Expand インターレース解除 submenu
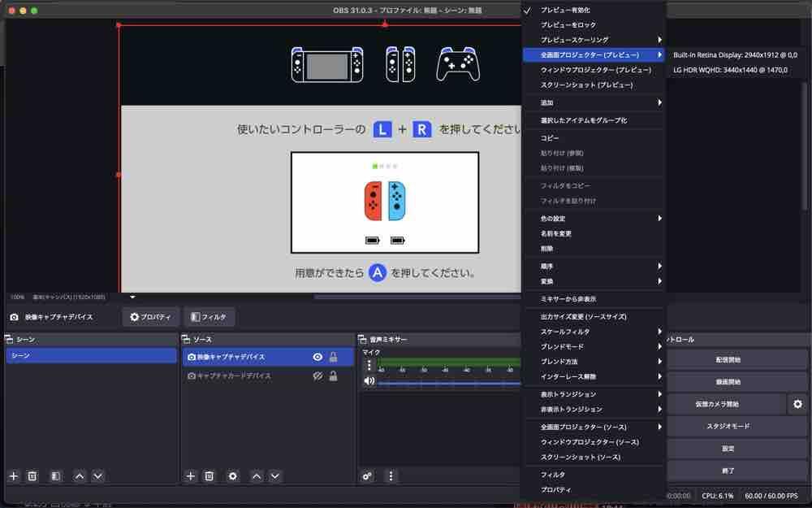This screenshot has width=812, height=508. 594,377
